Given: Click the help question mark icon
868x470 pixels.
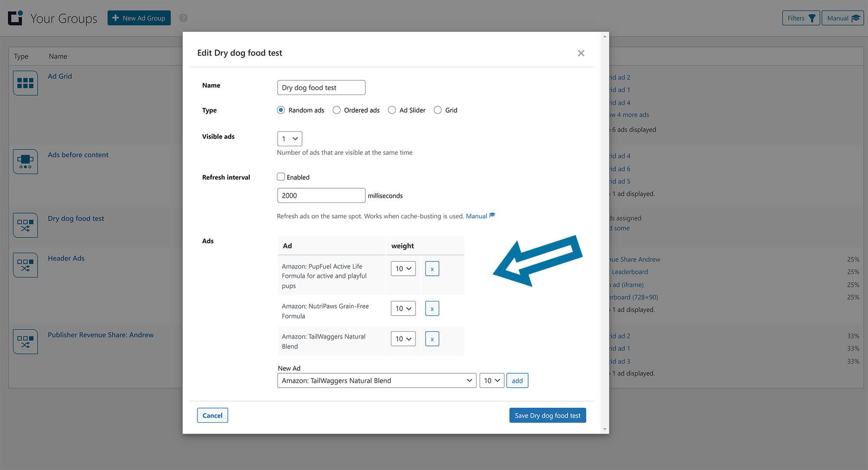Looking at the screenshot, I should pyautogui.click(x=183, y=18).
